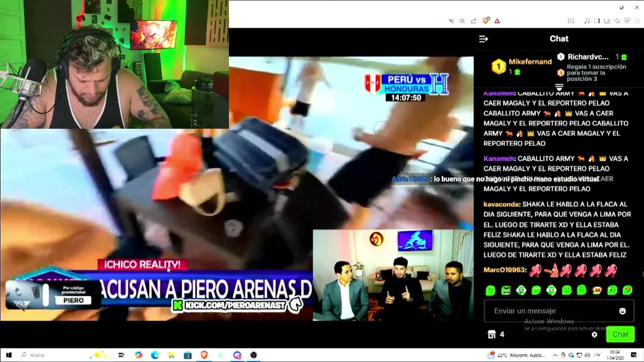Image resolution: width=644 pixels, height=362 pixels.
Task: Click the '¡CHICO REALITY!' banner on video
Action: pos(142,264)
